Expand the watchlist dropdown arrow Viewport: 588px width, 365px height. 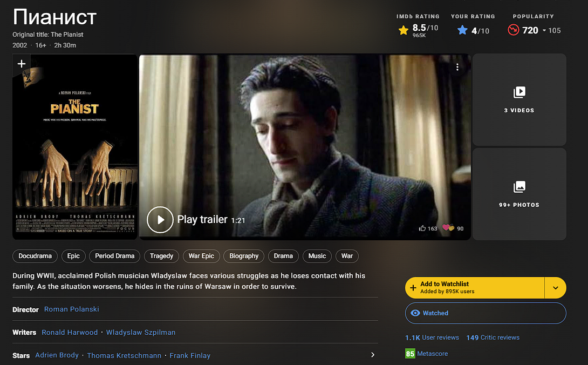(556, 288)
